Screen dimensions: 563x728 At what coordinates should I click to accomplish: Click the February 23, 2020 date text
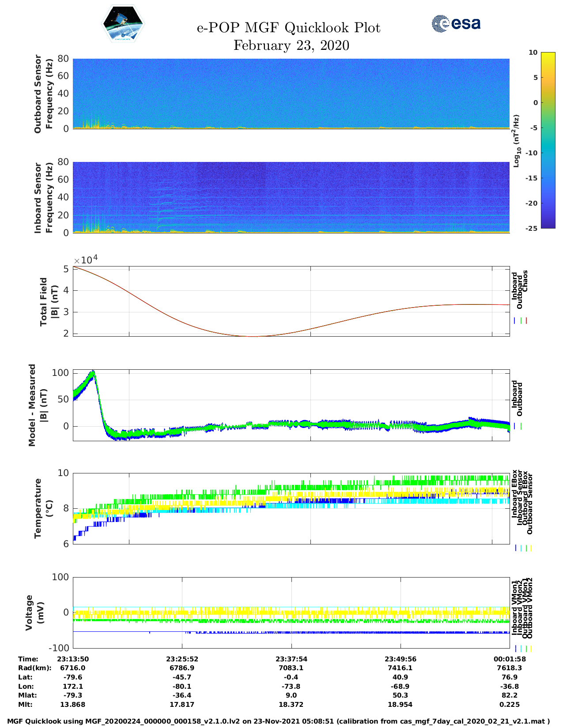[x=291, y=45]
